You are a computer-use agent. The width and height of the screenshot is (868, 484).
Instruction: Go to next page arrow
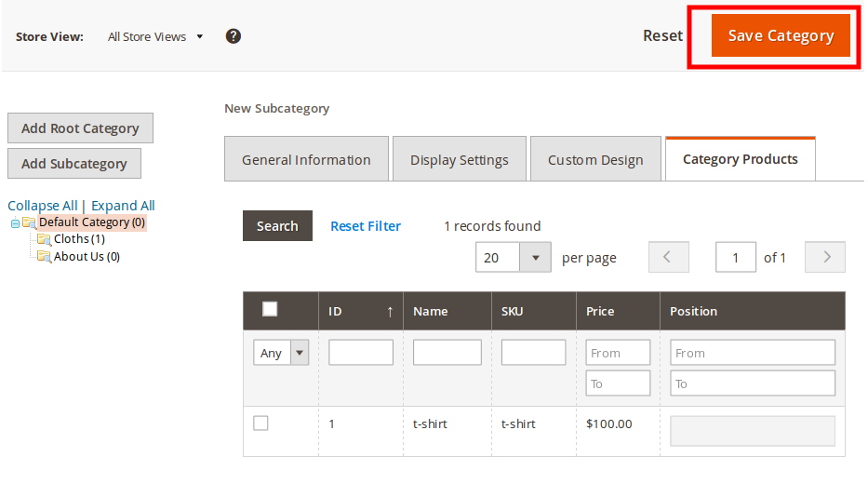point(825,258)
